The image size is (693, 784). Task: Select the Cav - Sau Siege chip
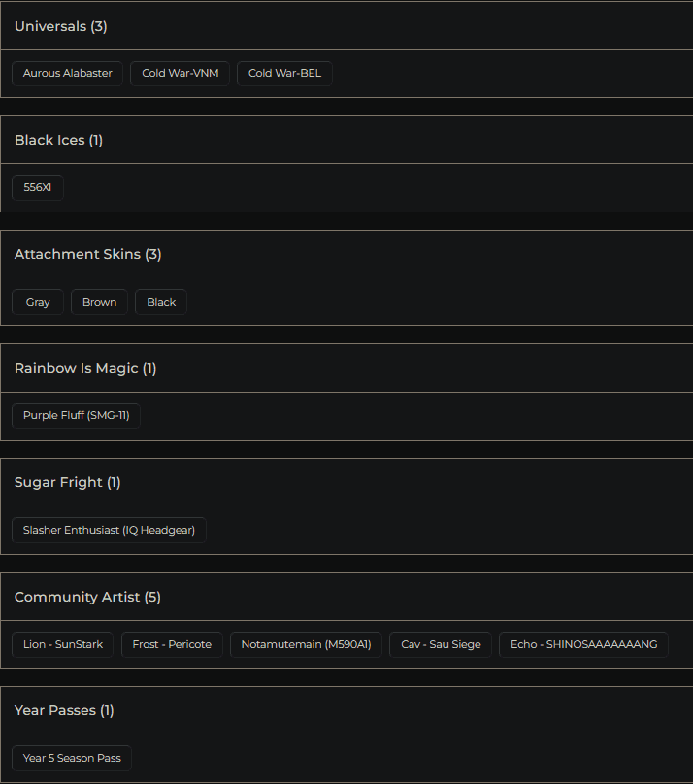point(441,644)
